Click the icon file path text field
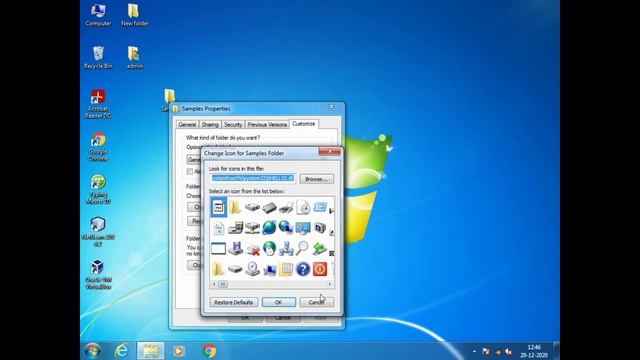Image resolution: width=640 pixels, height=360 pixels. click(x=253, y=178)
